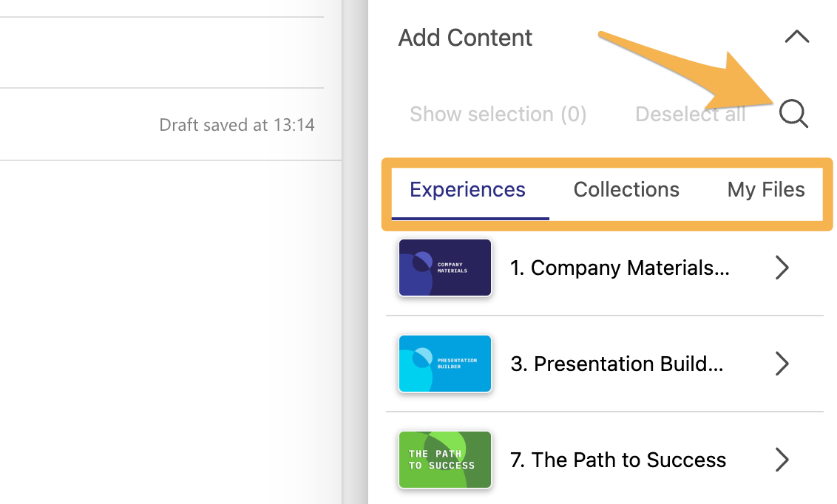Expand The Path to Success chevron

pyautogui.click(x=782, y=460)
